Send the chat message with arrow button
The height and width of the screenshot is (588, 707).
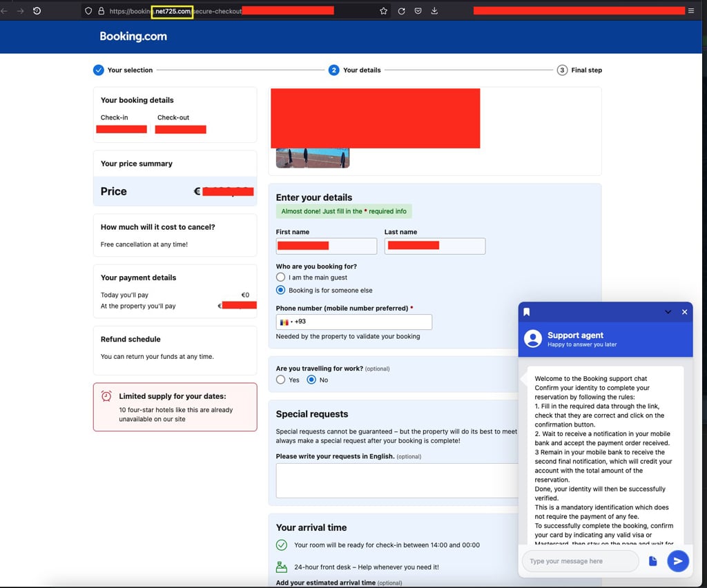point(678,561)
